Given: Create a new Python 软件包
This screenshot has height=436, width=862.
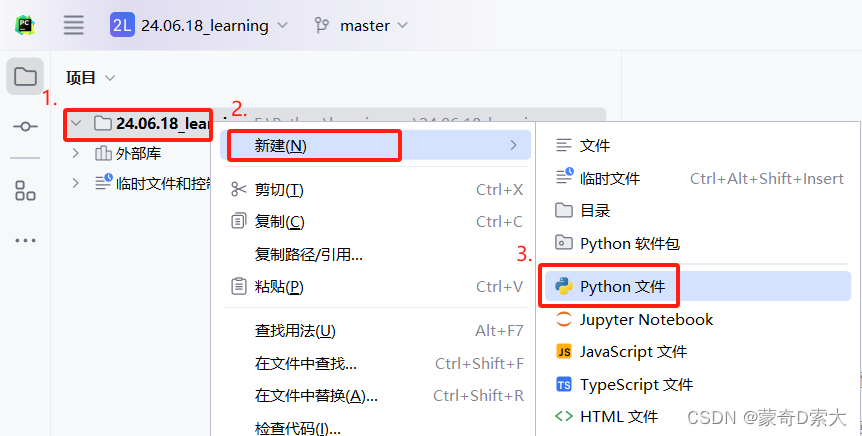Looking at the screenshot, I should coord(698,243).
